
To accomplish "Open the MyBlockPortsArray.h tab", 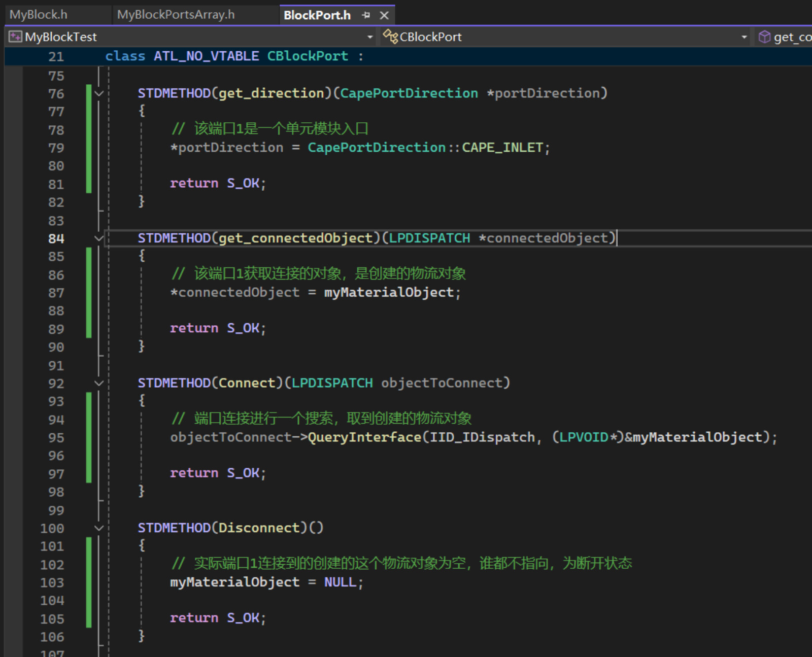I will point(176,15).
